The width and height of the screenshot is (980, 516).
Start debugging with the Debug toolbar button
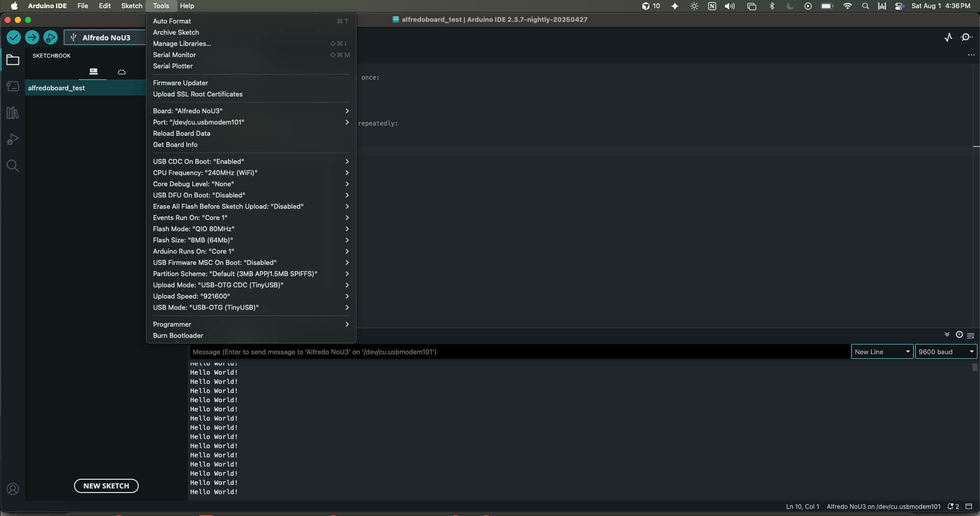click(51, 37)
